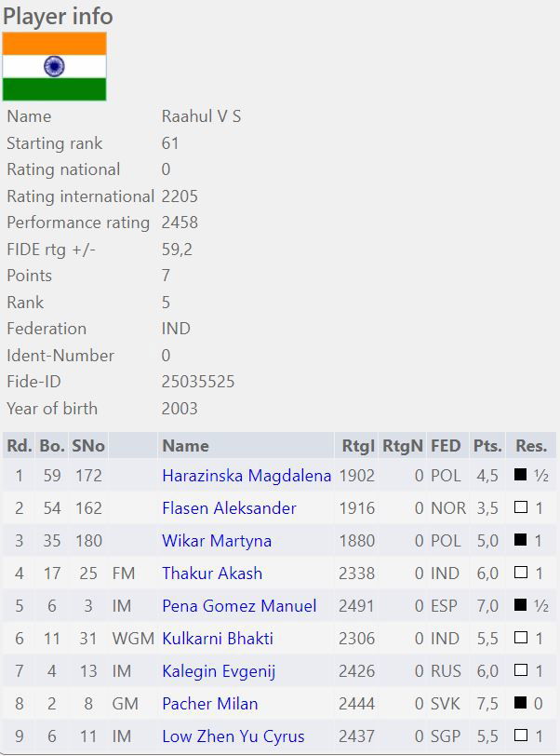Open Low Zhen Yu Cyrus link

233,736
